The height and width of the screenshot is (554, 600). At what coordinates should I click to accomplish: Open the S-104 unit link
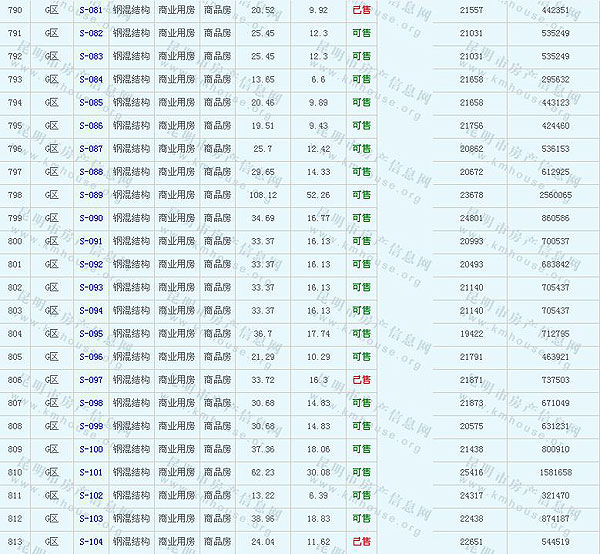[90, 542]
